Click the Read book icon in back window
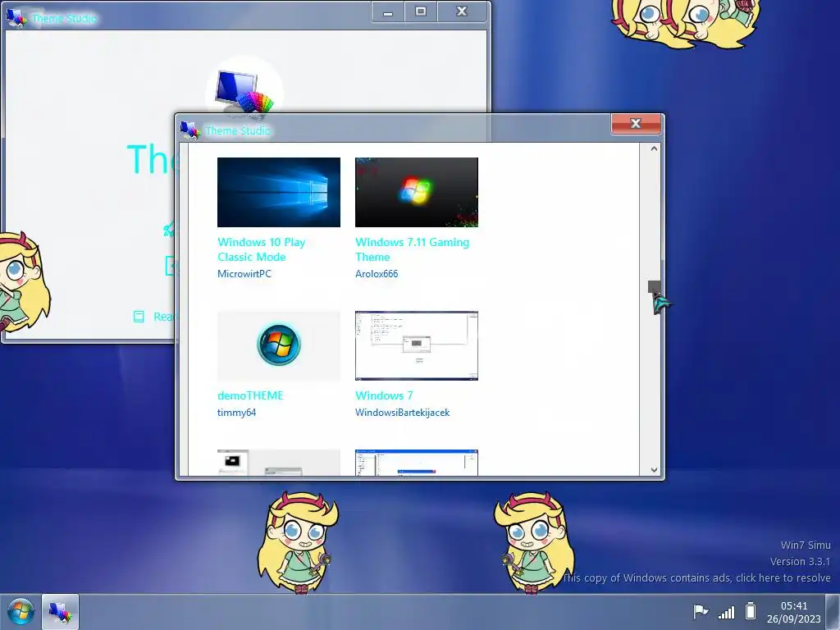 (x=139, y=317)
